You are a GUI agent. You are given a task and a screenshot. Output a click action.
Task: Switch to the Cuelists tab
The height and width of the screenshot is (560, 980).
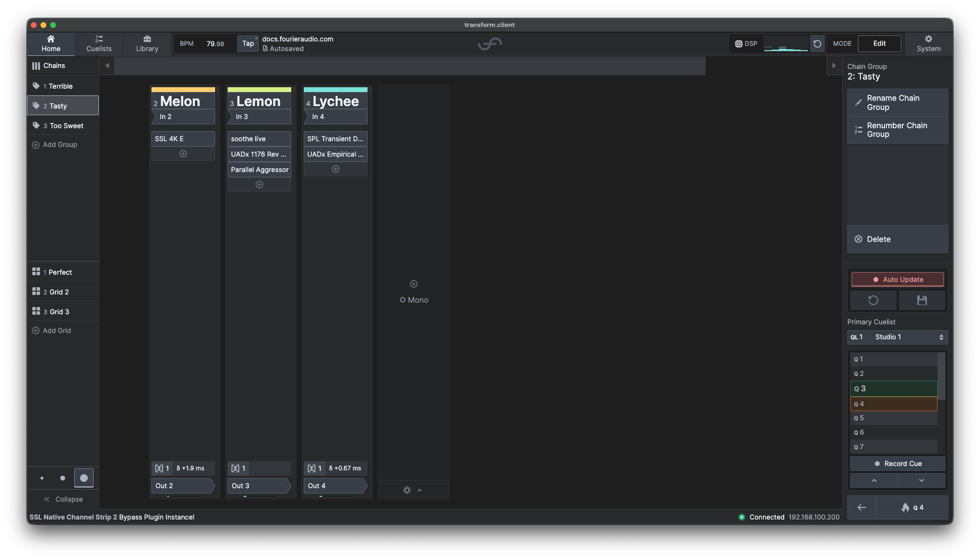(99, 43)
